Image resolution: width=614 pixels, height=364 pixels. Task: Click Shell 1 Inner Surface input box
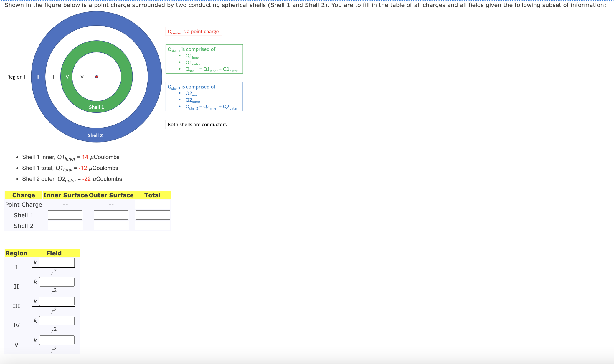65,215
